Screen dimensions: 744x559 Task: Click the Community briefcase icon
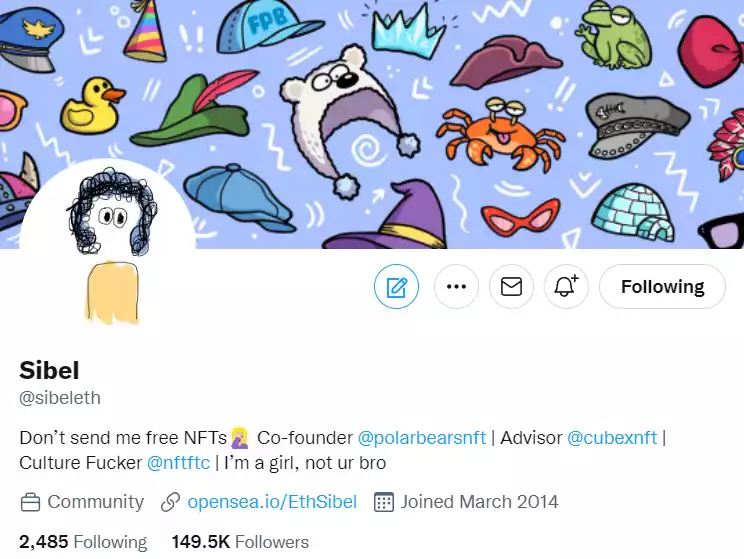pyautogui.click(x=30, y=502)
